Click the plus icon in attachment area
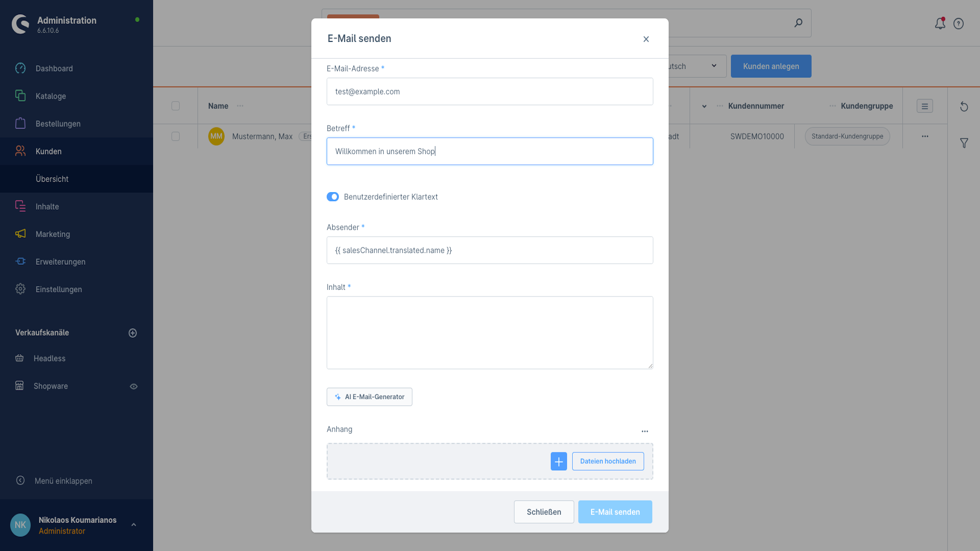The image size is (980, 551). tap(558, 461)
